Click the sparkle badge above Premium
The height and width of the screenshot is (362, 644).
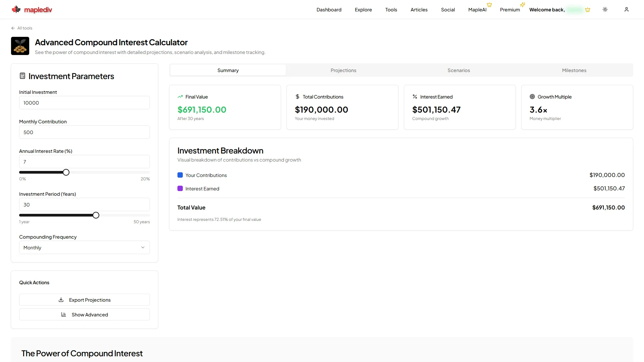[523, 5]
